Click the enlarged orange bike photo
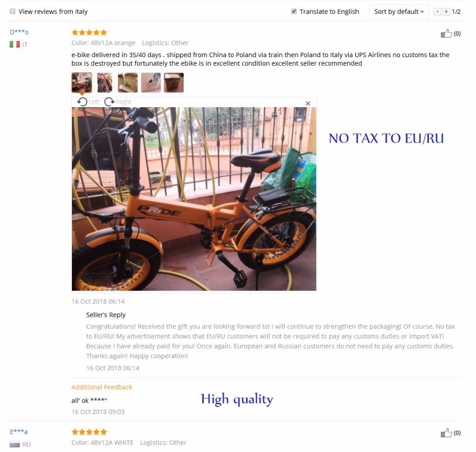 pyautogui.click(x=194, y=199)
